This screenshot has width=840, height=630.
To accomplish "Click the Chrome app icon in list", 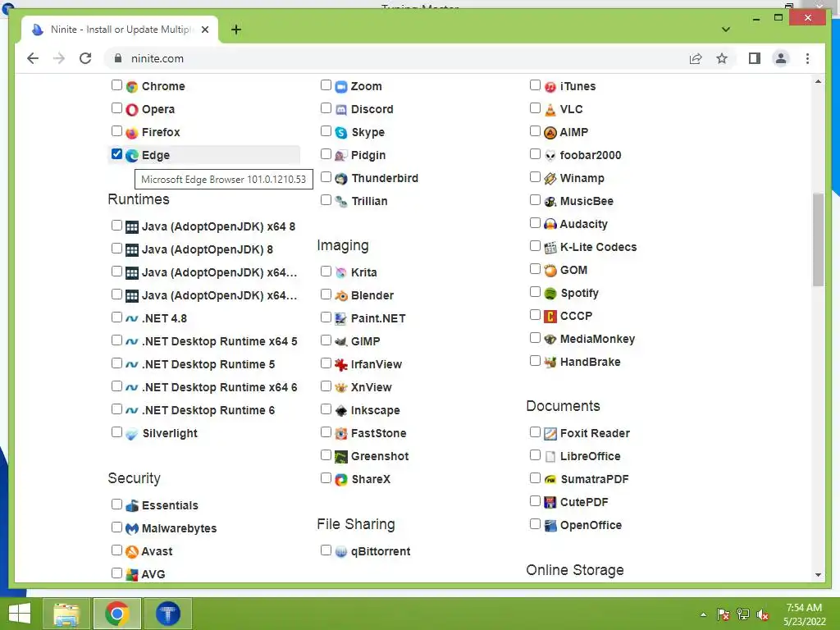I will (132, 87).
